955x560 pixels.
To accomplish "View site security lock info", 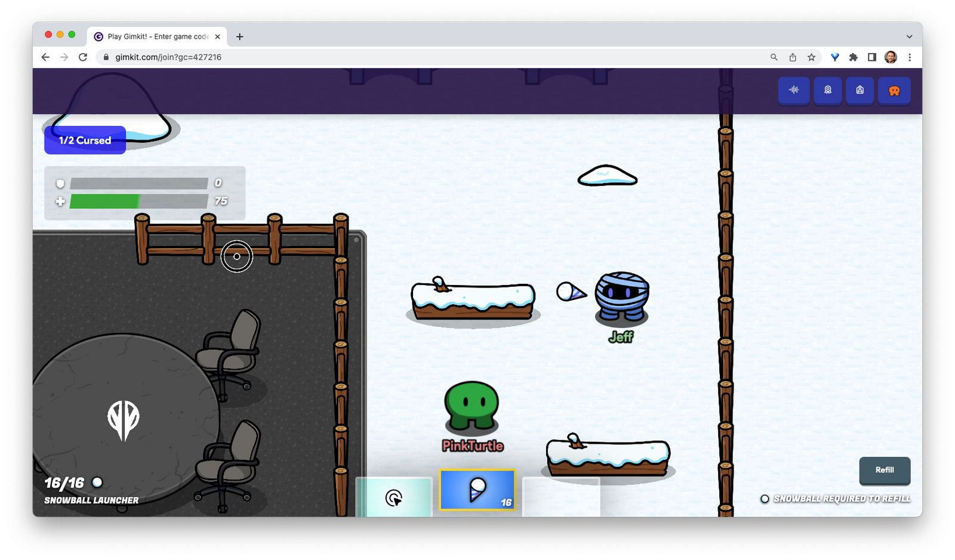I will click(106, 57).
